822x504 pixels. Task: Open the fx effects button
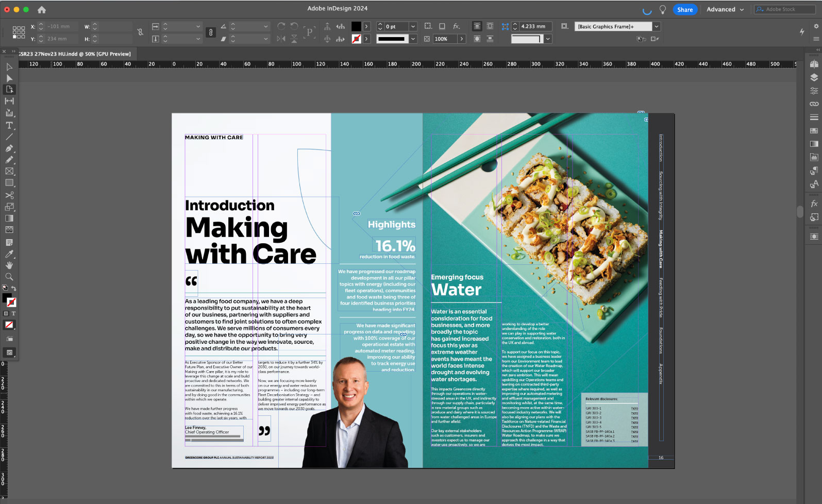tap(457, 26)
